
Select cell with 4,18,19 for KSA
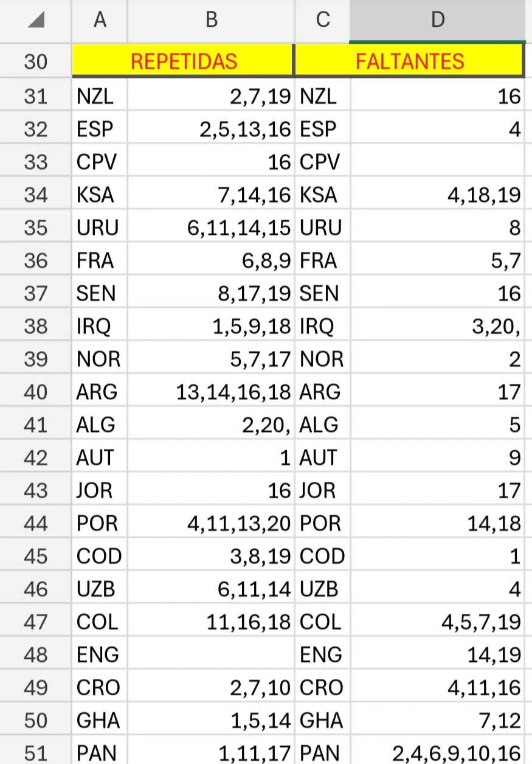click(x=437, y=195)
